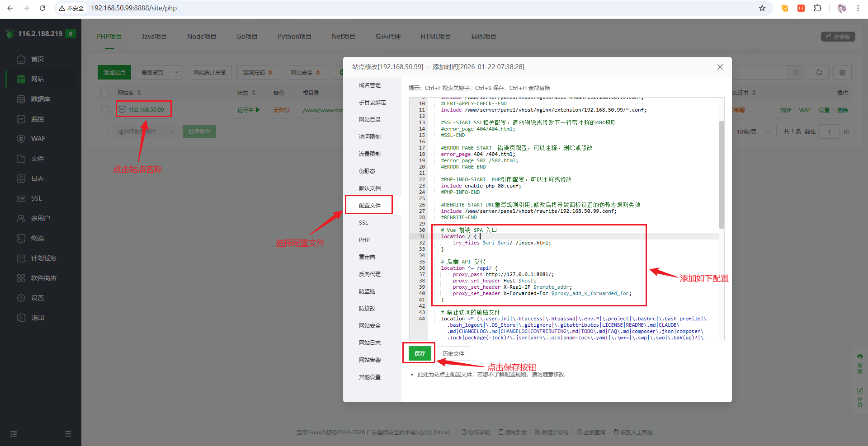The image size is (868, 446).
Task: Select 伪静态 in the site settings menu
Action: [x=367, y=171]
